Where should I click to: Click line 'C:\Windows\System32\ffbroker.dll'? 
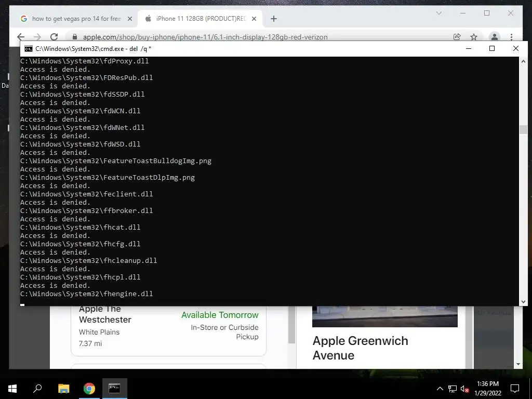pyautogui.click(x=87, y=211)
